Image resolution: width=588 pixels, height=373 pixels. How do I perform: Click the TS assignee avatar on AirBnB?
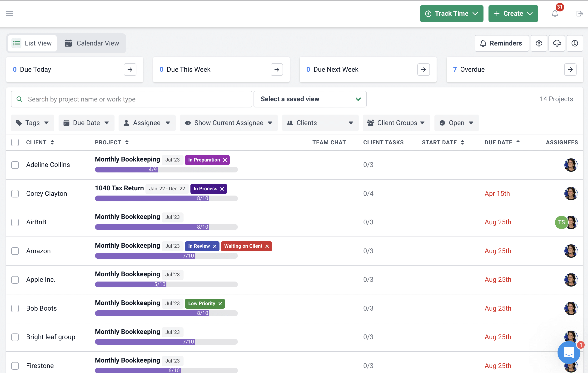point(561,222)
